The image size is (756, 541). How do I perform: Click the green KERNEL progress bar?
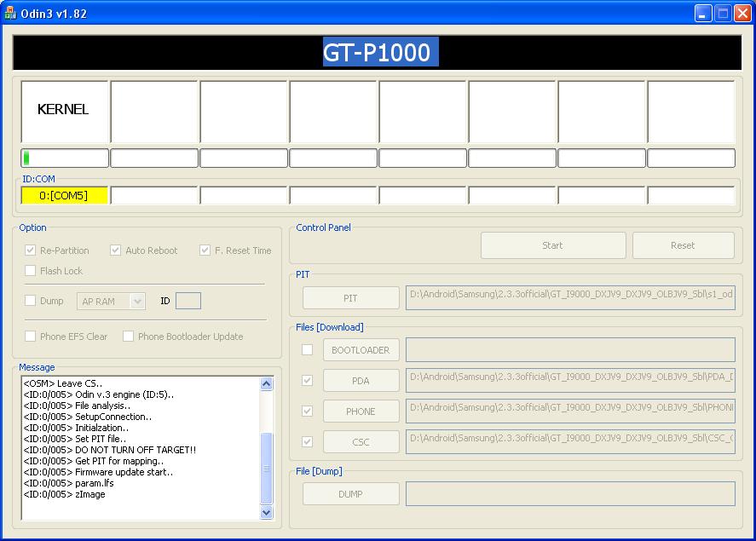click(x=65, y=158)
